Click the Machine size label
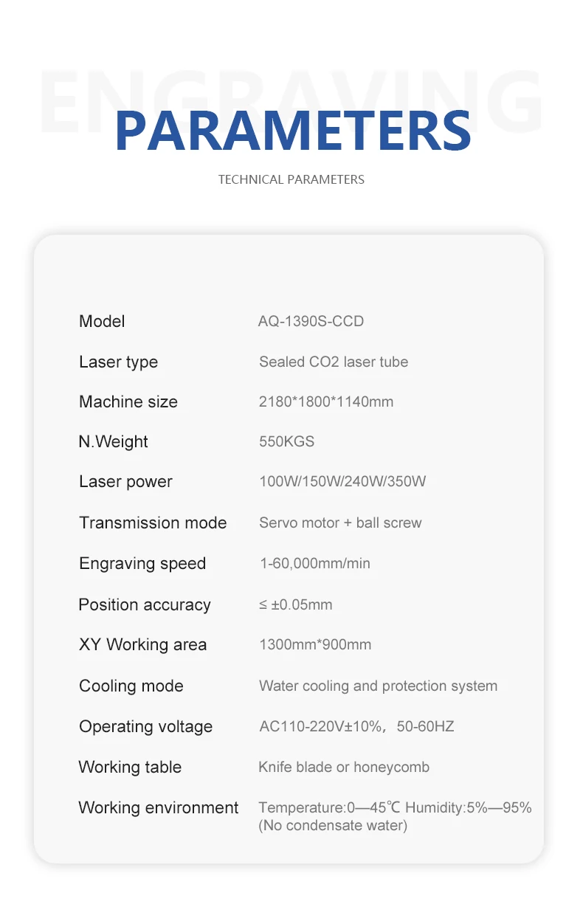The height and width of the screenshot is (924, 583). (128, 402)
